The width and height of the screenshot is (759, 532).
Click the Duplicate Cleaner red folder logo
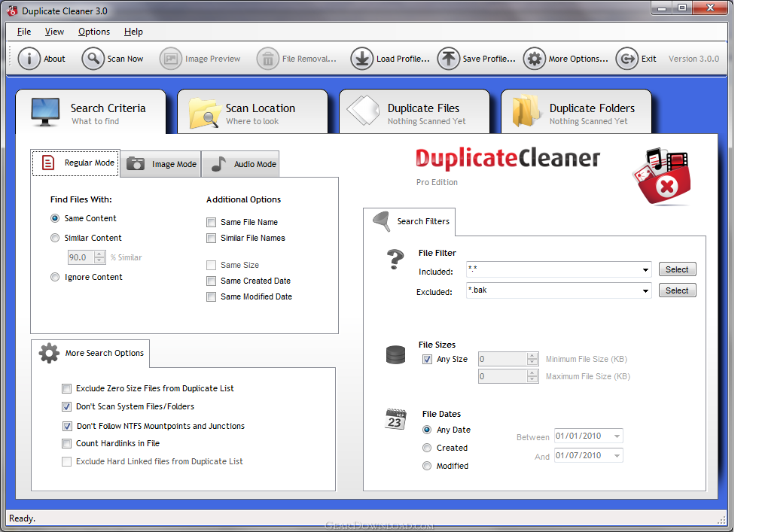point(662,177)
